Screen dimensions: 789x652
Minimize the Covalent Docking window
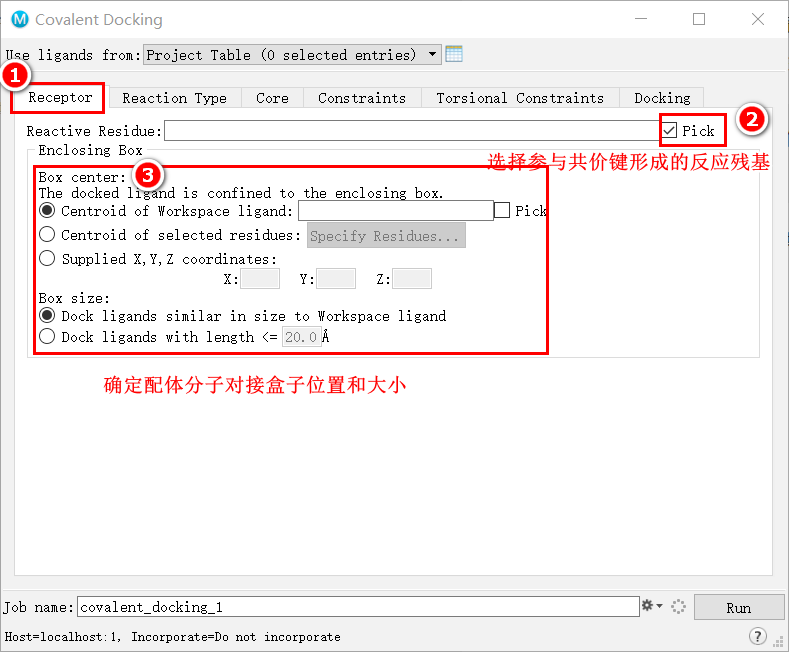641,19
